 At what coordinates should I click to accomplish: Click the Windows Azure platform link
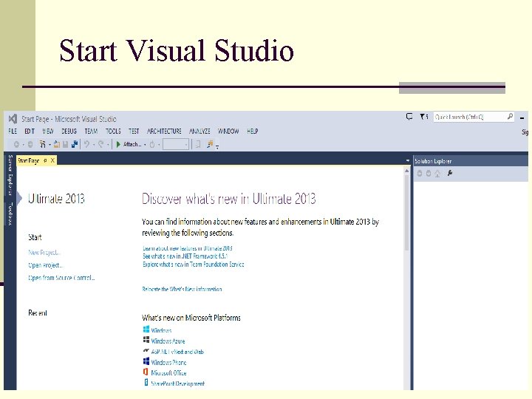point(168,341)
